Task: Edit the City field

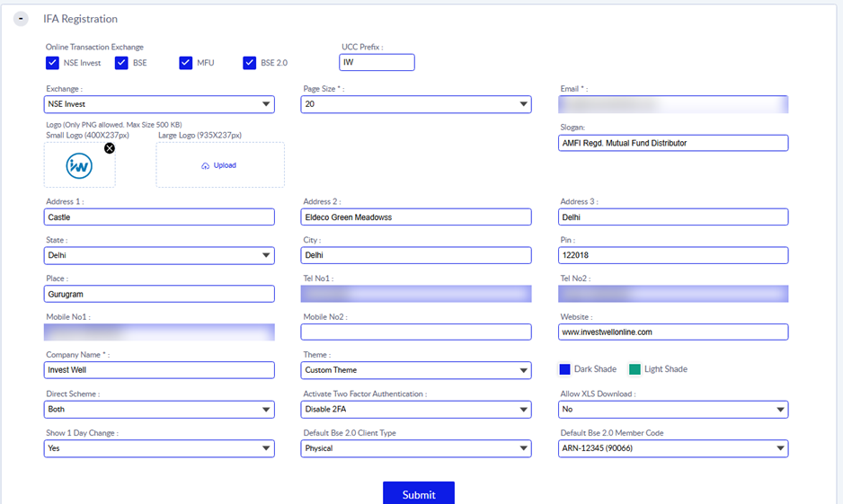Action: [x=416, y=255]
